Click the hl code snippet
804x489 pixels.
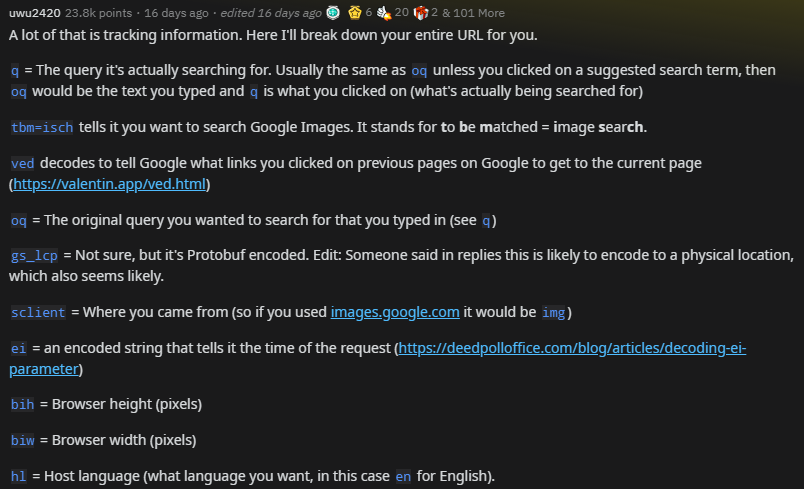point(18,476)
